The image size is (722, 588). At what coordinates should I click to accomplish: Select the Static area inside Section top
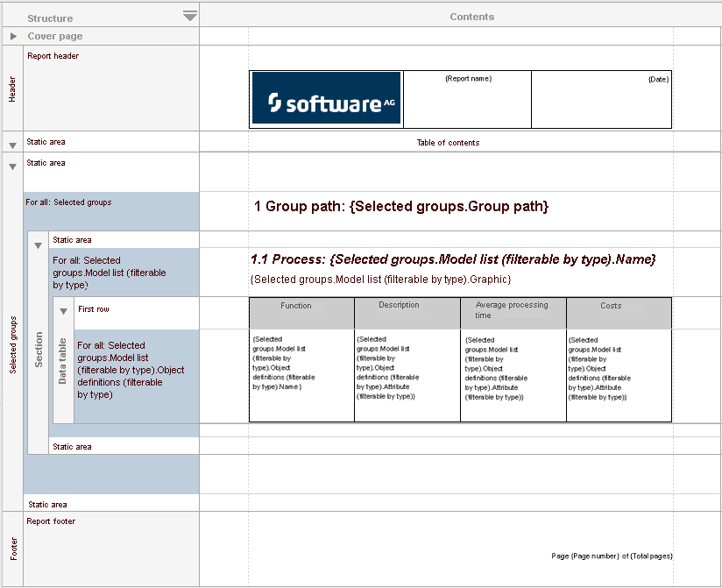click(x=124, y=240)
